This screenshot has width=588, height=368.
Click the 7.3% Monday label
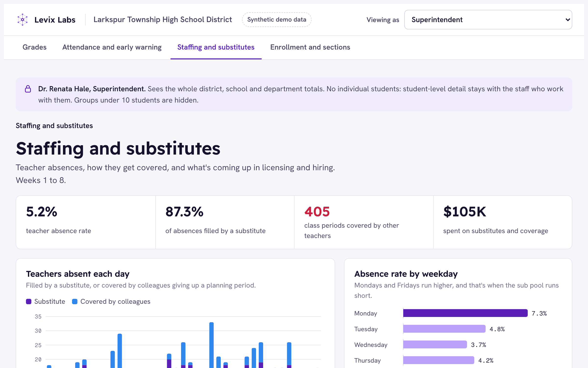[539, 313]
